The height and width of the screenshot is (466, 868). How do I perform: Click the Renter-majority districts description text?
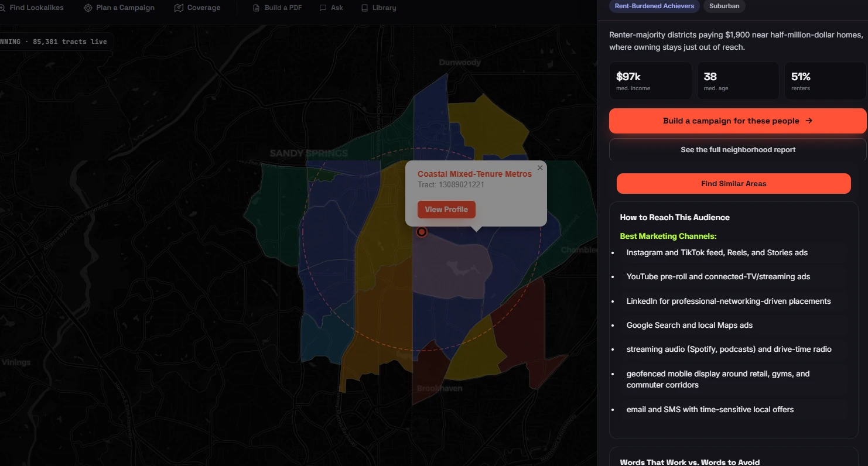pos(736,41)
